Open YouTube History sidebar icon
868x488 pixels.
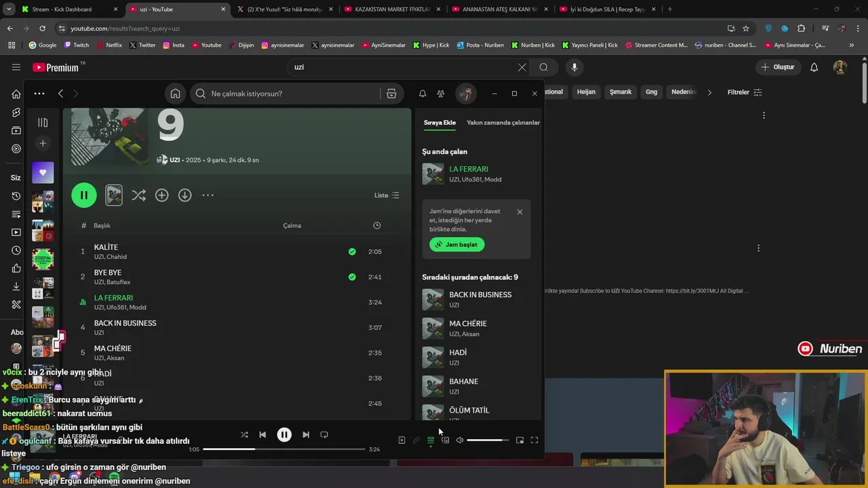pos(16,196)
